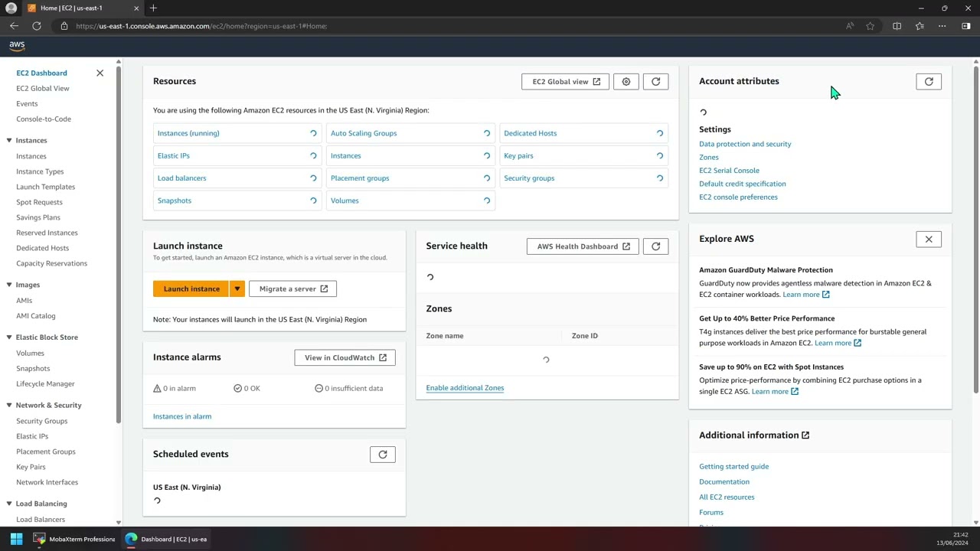980x551 pixels.
Task: Open Spot Requests in sidebar
Action: coord(39,202)
